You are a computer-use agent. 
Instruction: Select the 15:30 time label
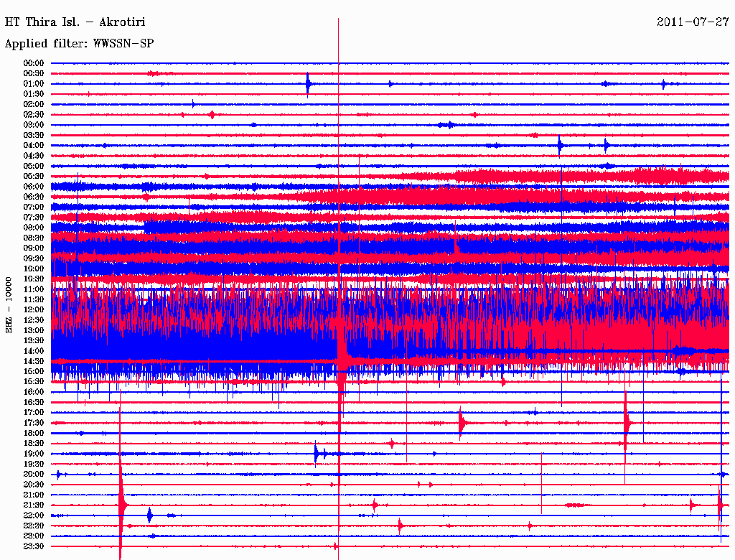pyautogui.click(x=34, y=382)
